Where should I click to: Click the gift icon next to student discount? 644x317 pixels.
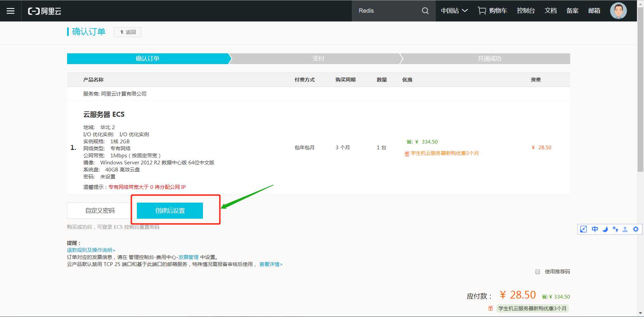click(407, 154)
